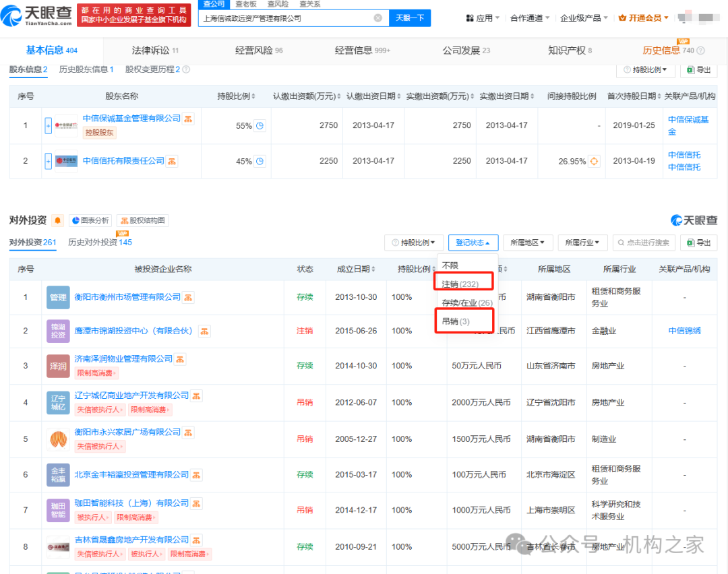728x574 pixels.
Task: Show the 55% shareholding pie chart icon
Action: pyautogui.click(x=260, y=125)
